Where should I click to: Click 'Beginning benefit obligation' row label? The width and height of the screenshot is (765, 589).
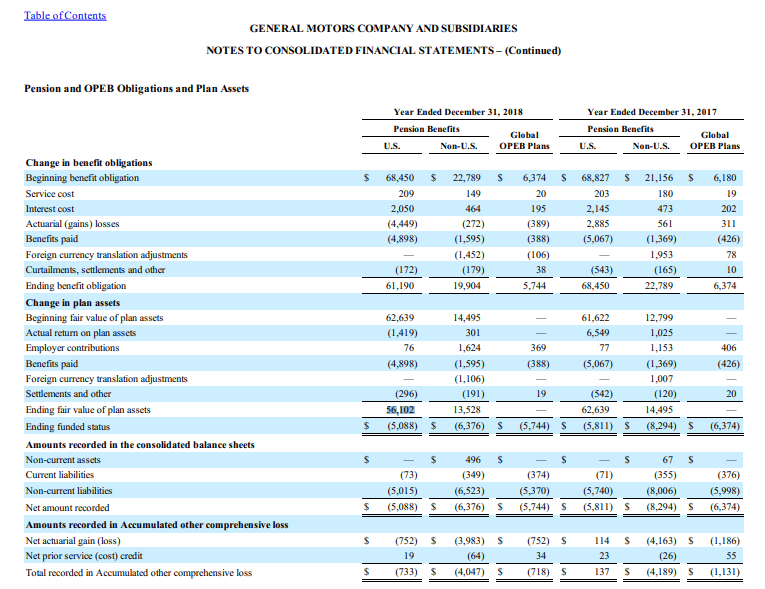[82, 178]
